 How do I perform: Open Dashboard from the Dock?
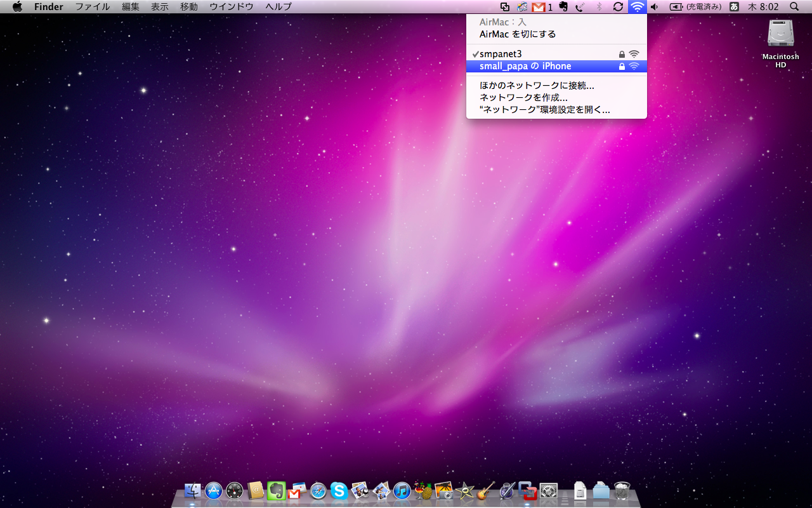point(235,490)
